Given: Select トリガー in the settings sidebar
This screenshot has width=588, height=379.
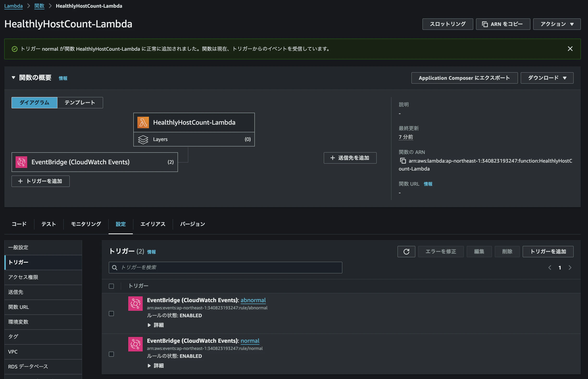Looking at the screenshot, I should pos(43,262).
